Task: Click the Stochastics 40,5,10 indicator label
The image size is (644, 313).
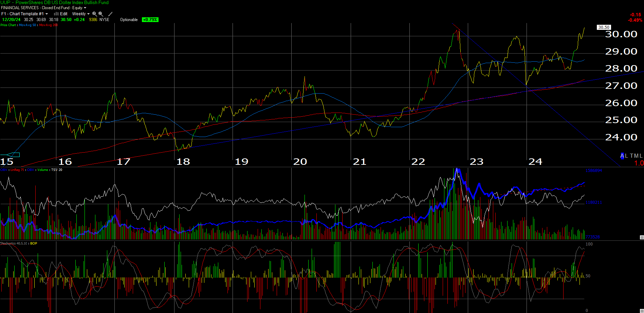Action: pos(14,243)
